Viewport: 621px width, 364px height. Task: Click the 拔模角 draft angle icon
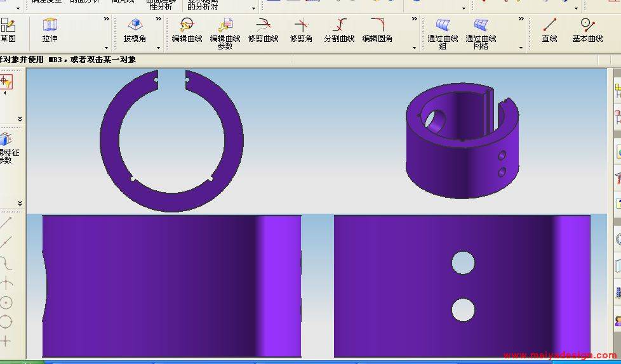[135, 30]
